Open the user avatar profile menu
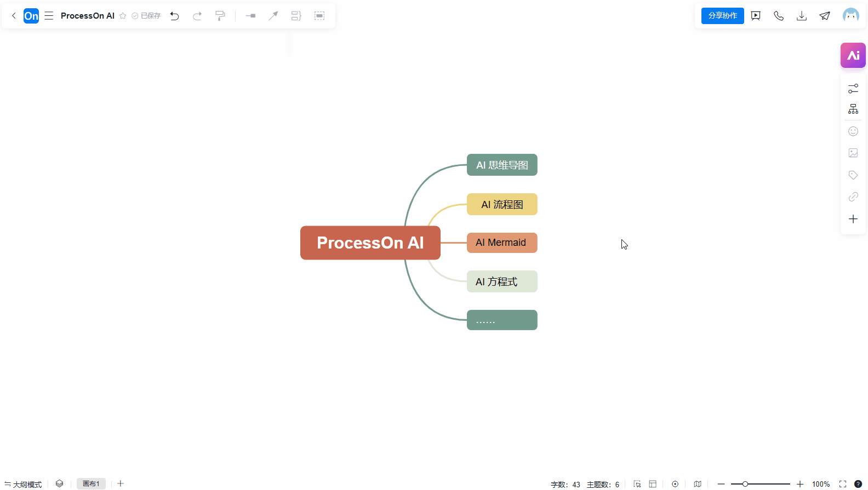 (x=851, y=15)
